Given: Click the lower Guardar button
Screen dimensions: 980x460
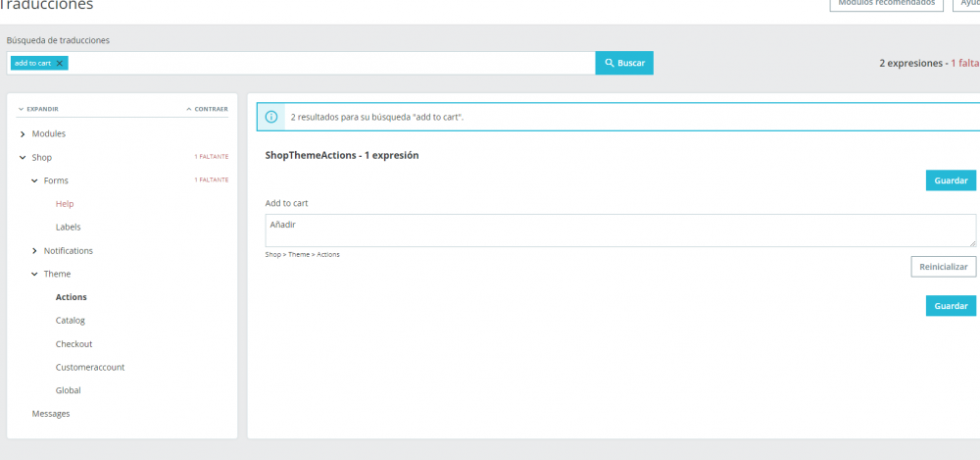Looking at the screenshot, I should pos(951,306).
